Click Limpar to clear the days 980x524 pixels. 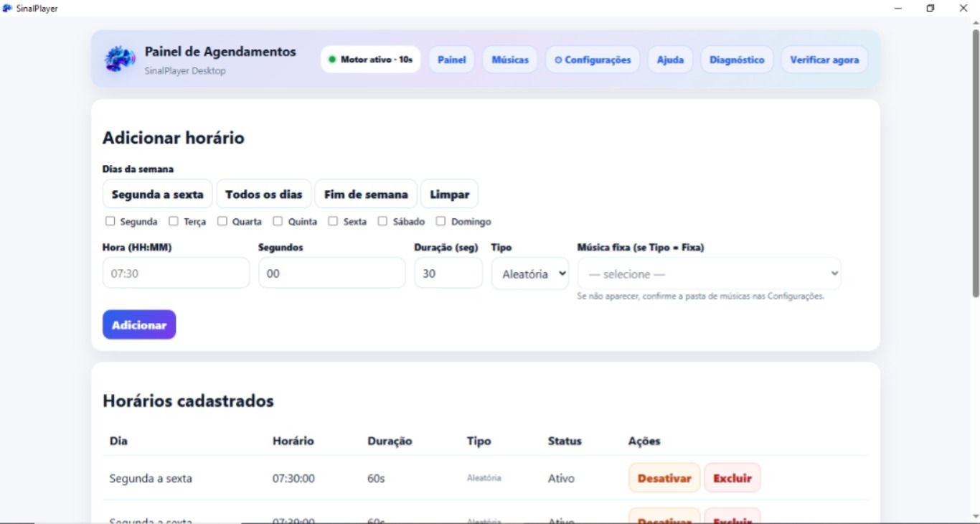[x=449, y=194]
